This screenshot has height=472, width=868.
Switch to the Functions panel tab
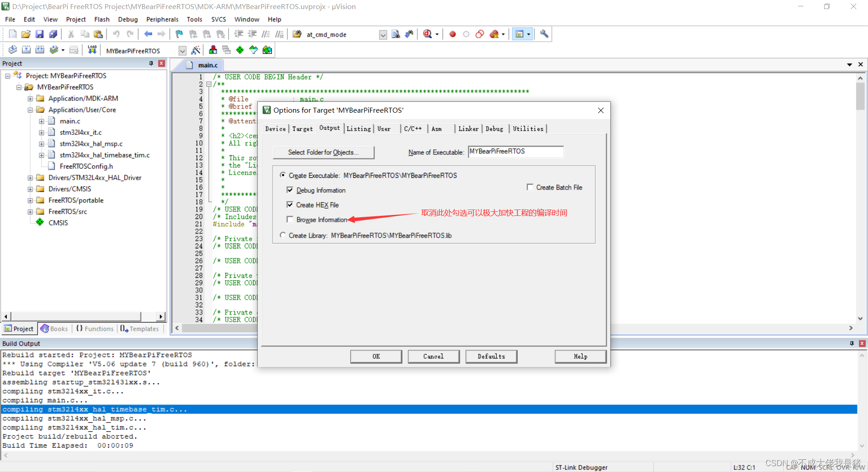pos(95,329)
